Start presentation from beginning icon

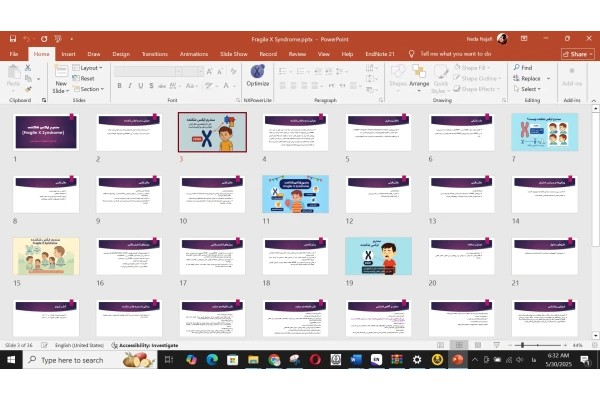pos(58,39)
